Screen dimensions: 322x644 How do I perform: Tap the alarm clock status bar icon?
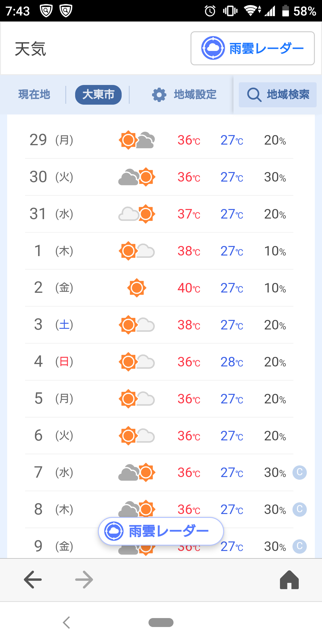tap(210, 11)
